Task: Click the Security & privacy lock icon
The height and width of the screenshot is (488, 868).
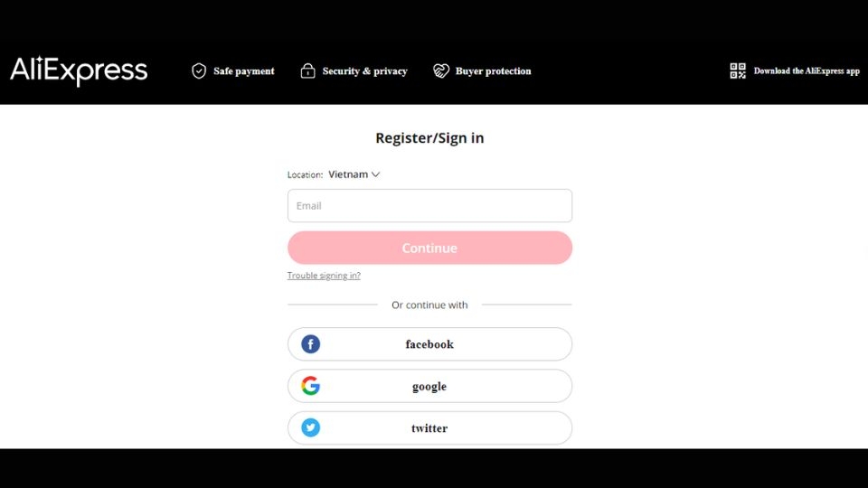Action: coord(307,70)
